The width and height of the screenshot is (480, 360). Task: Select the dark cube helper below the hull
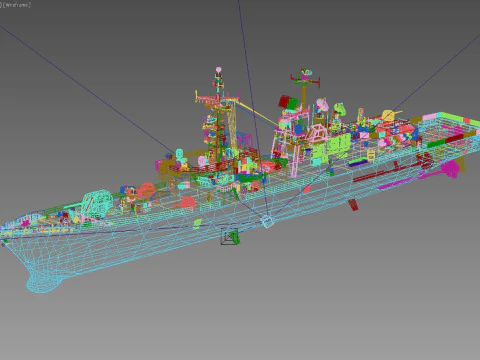pos(230,236)
